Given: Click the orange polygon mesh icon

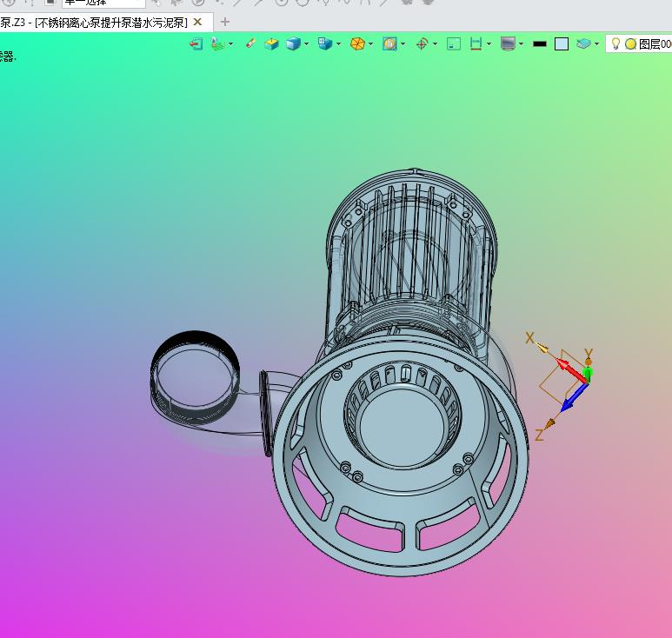Looking at the screenshot, I should point(357,43).
